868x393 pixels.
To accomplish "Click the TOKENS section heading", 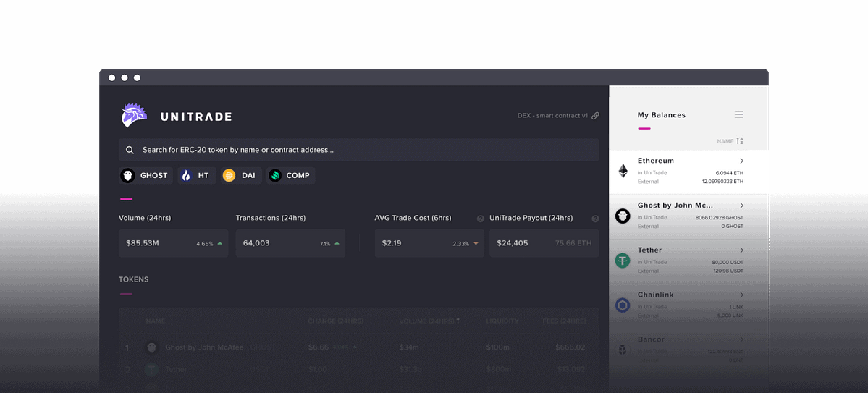I will pos(133,279).
